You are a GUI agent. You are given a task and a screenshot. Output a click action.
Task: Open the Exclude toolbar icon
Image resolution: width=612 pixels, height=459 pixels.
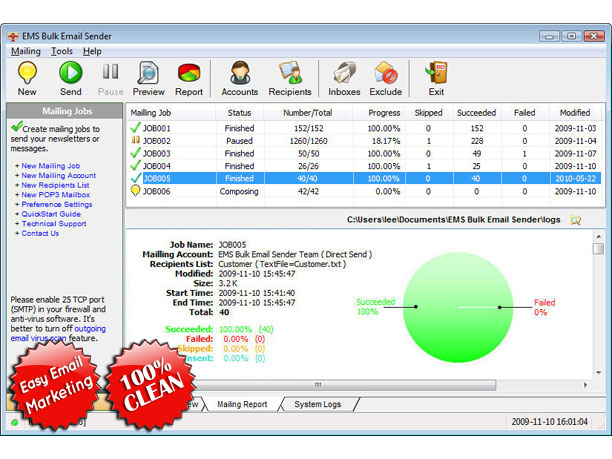pos(386,73)
